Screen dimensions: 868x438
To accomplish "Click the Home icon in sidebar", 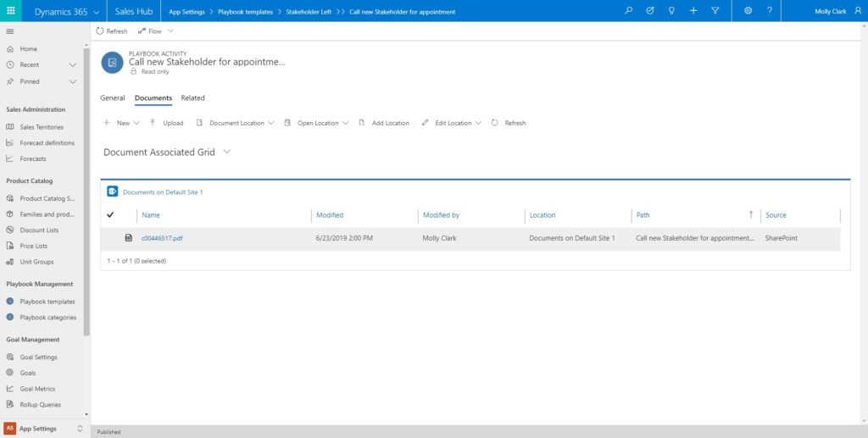I will pos(9,48).
